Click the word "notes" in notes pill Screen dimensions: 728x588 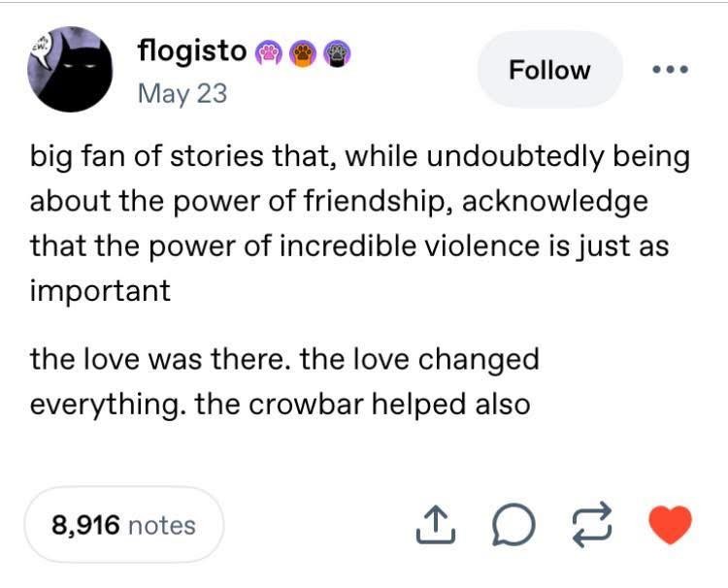pyautogui.click(x=161, y=525)
